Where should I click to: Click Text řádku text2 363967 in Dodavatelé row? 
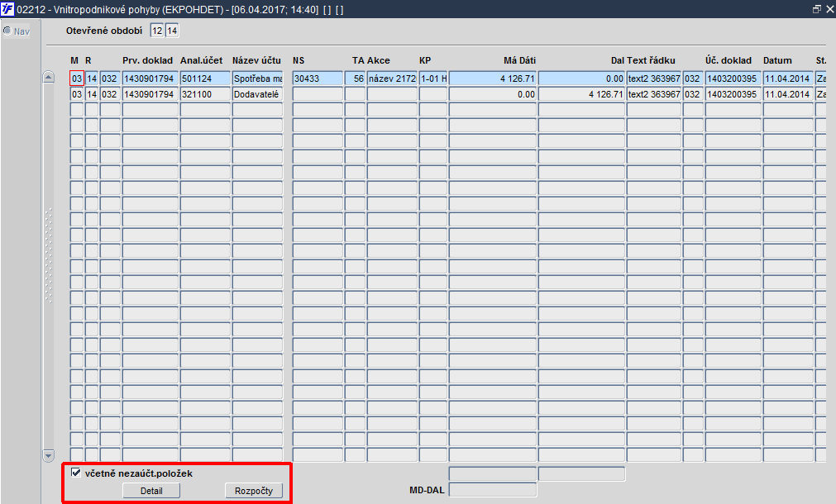pos(654,94)
